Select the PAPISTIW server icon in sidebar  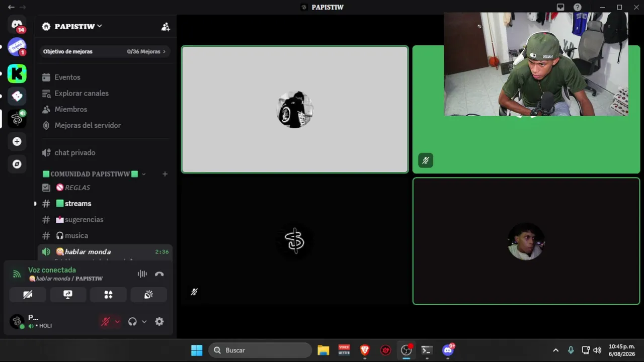(17, 119)
